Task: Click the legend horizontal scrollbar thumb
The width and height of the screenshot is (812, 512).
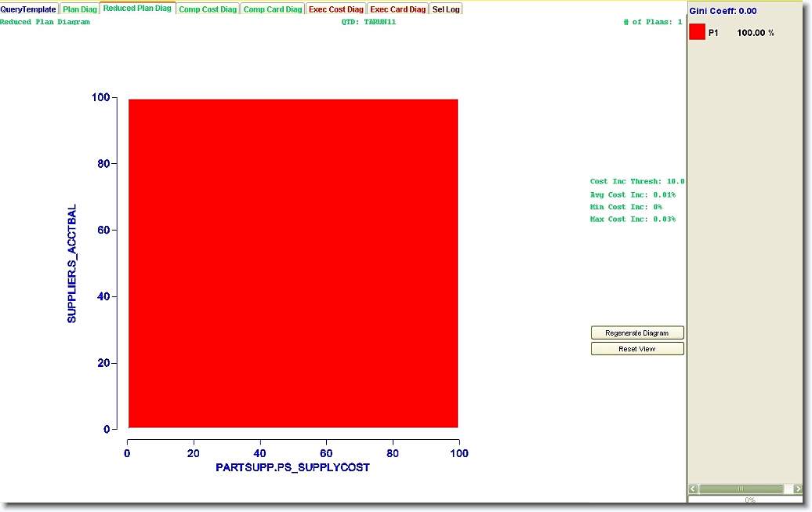Action: pyautogui.click(x=741, y=488)
